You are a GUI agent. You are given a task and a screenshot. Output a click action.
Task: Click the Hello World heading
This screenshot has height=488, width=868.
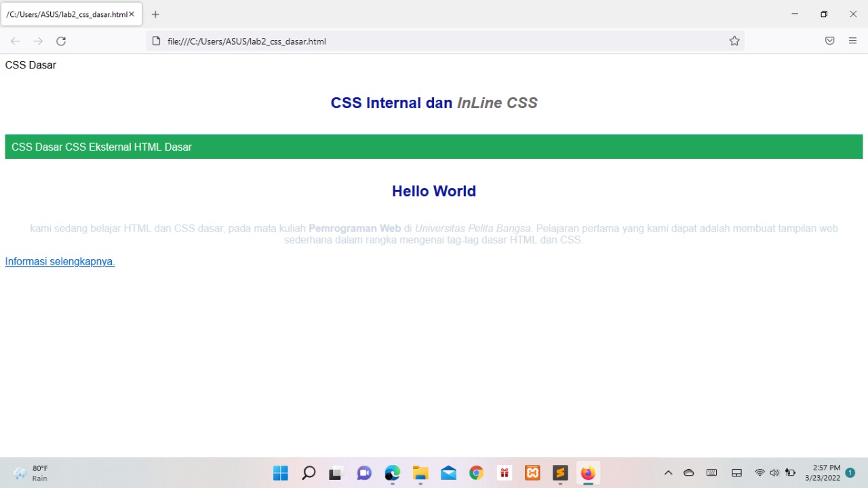pos(434,191)
